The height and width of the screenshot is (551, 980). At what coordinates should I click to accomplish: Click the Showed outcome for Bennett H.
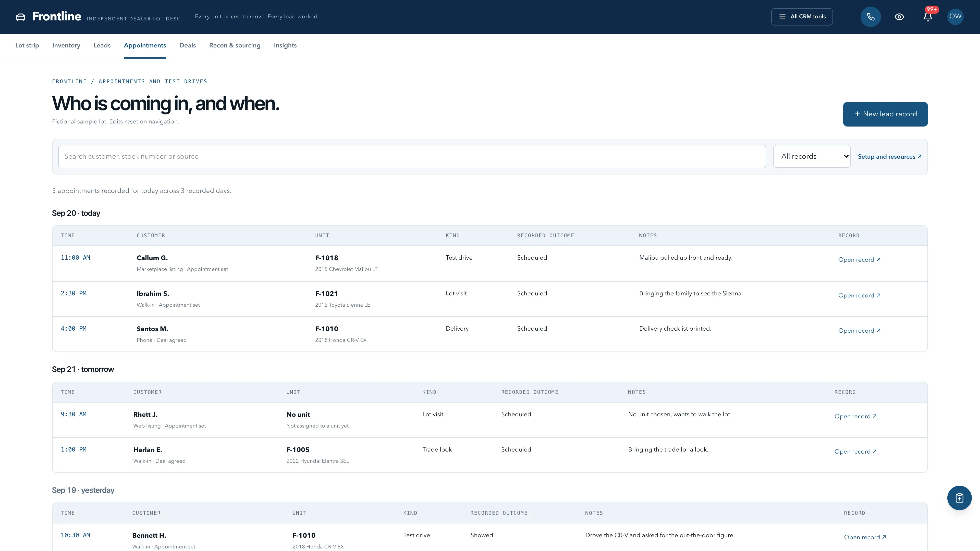(x=481, y=535)
